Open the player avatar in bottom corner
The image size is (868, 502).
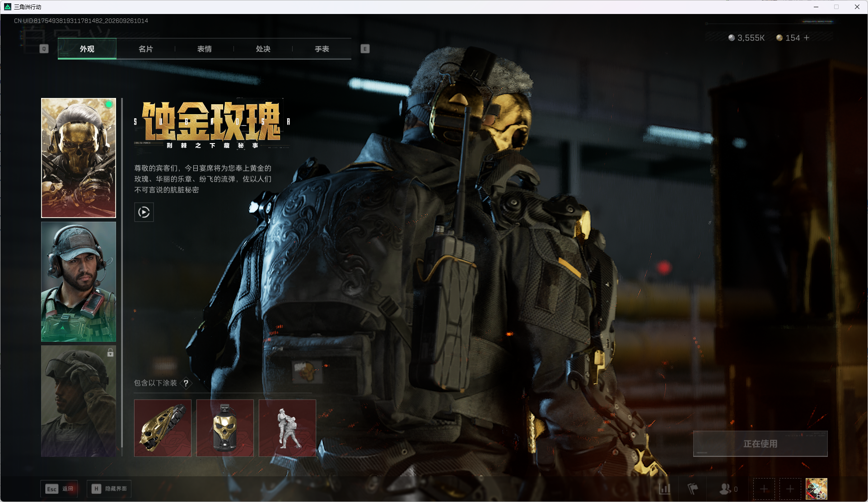coord(817,489)
